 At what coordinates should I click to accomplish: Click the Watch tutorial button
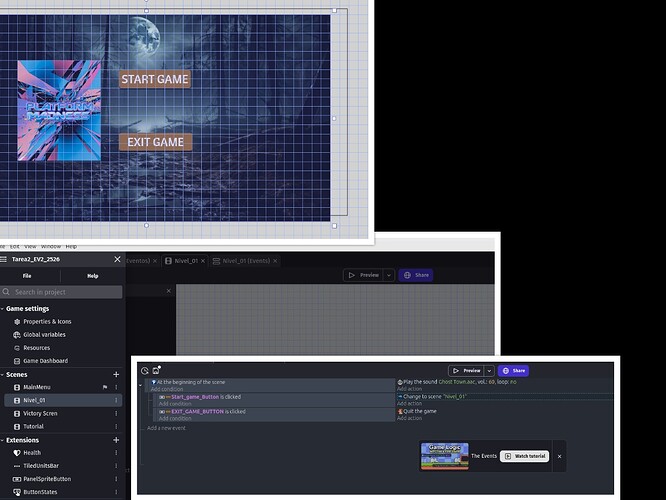point(525,456)
